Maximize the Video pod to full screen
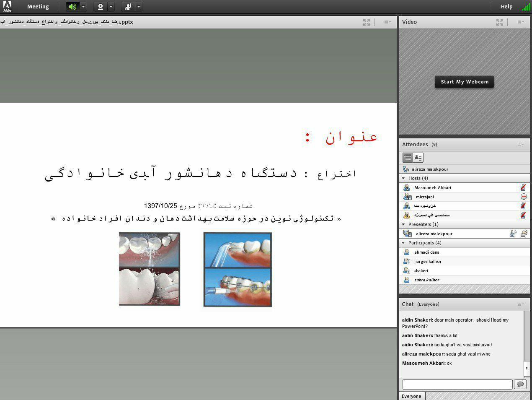This screenshot has height=400, width=532. 500,22
